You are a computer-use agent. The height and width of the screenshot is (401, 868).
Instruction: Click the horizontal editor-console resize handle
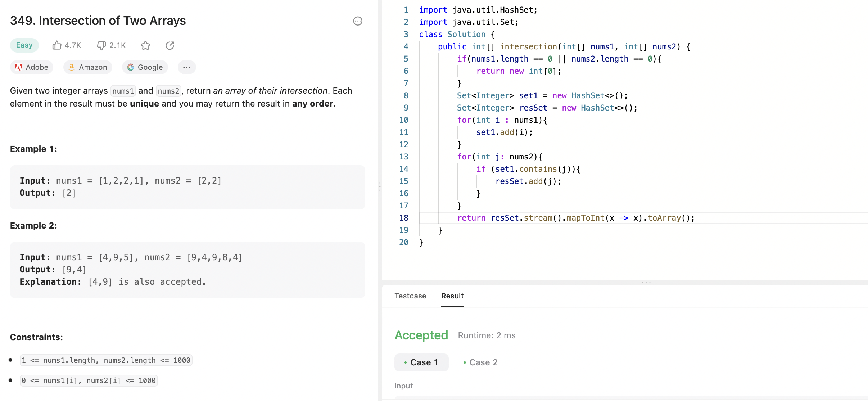pyautogui.click(x=646, y=283)
